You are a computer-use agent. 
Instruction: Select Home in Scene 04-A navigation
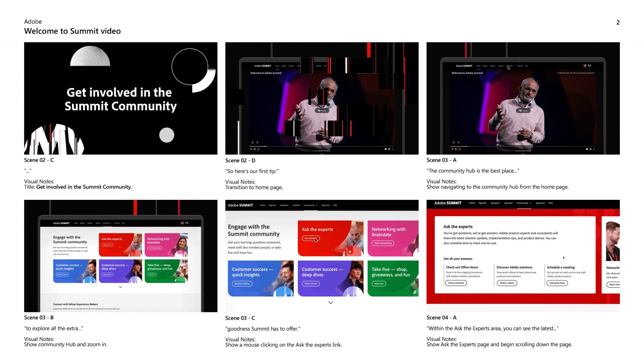(472, 203)
